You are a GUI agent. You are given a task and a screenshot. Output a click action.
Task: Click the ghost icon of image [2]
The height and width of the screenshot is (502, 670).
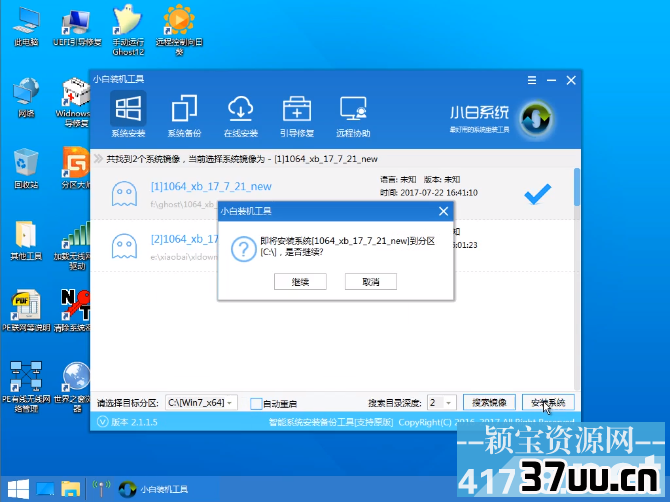point(124,246)
